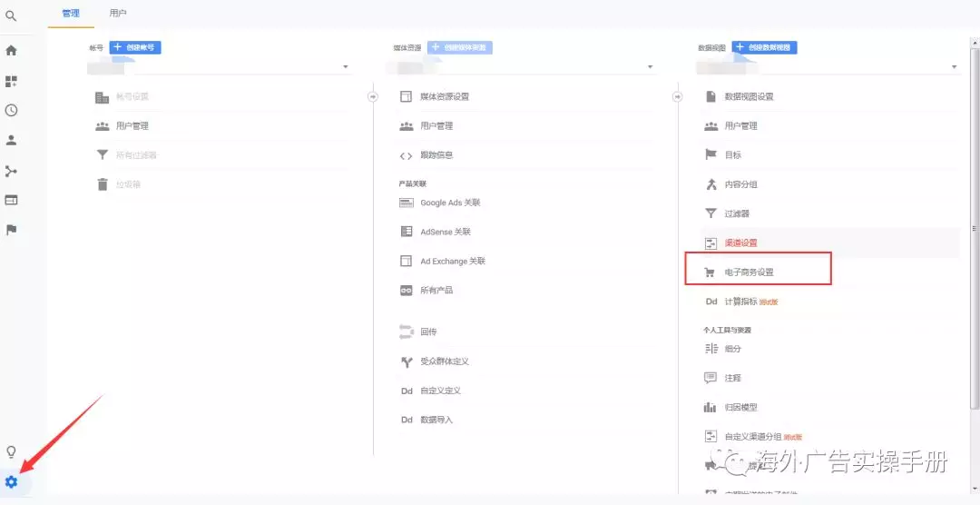Open Acquisition icon in left sidebar
This screenshot has width=980, height=505.
pos(11,171)
